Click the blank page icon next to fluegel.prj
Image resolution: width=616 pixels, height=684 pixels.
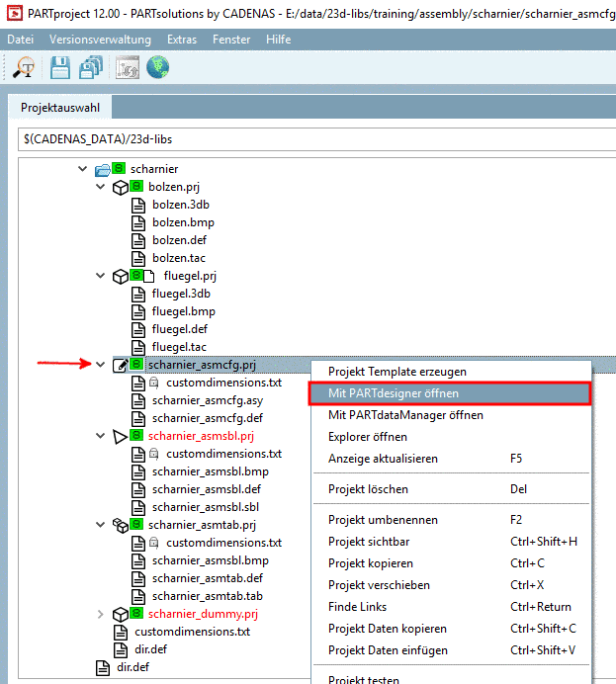(x=149, y=276)
